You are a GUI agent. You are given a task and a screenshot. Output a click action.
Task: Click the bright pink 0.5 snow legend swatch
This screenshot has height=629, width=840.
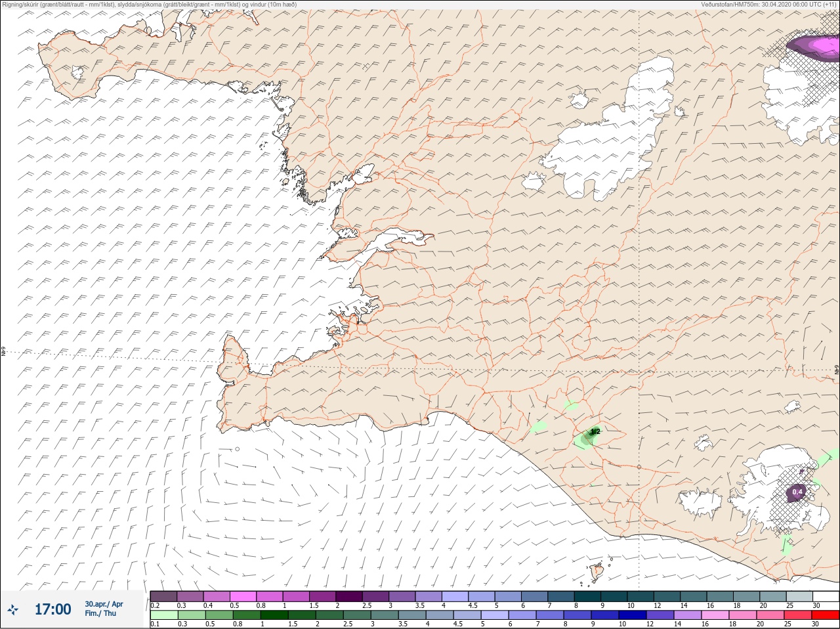tap(243, 596)
